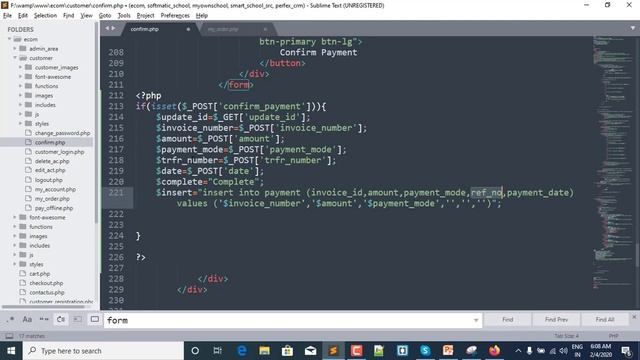This screenshot has width=640, height=360.
Task: Click the Find All button
Action: pyautogui.click(x=605, y=320)
